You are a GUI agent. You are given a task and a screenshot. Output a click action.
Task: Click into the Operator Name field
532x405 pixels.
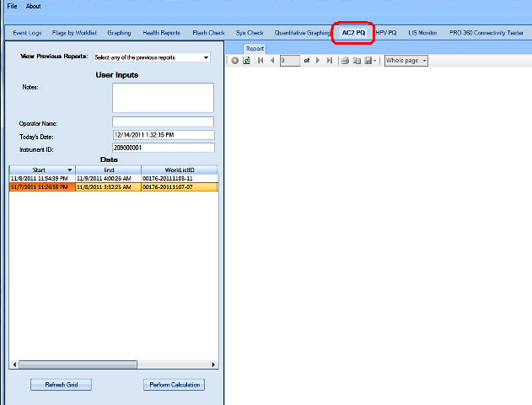(x=163, y=122)
